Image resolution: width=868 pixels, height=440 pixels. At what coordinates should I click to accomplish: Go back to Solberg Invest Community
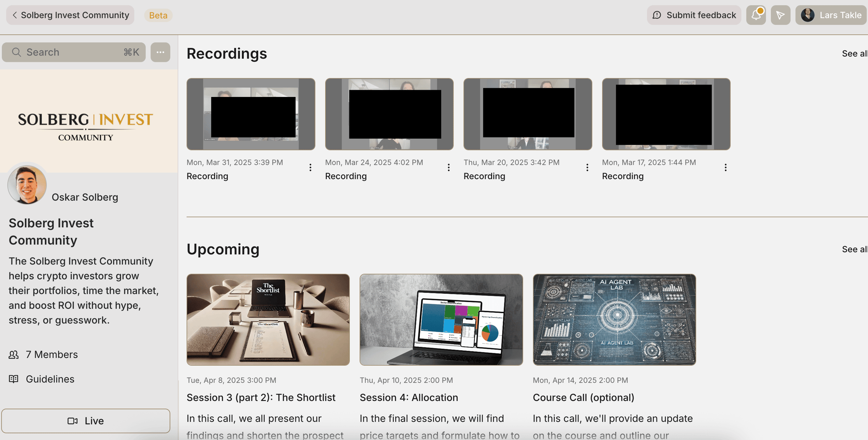(x=70, y=15)
